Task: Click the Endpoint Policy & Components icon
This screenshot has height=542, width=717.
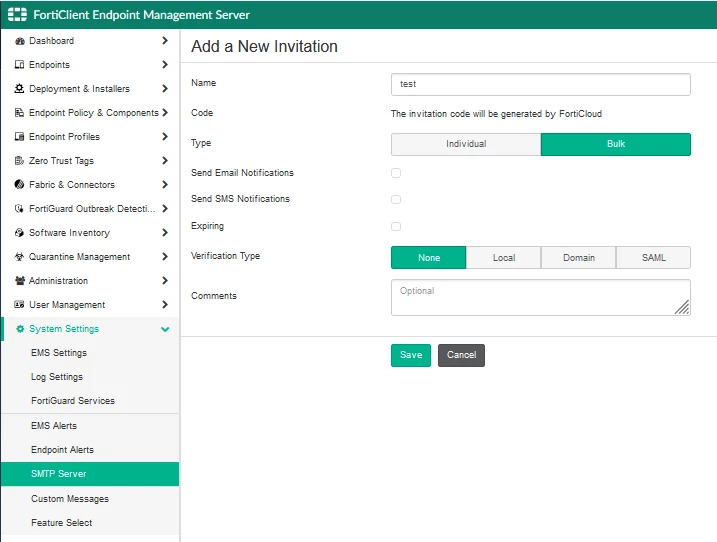Action: click(19, 113)
